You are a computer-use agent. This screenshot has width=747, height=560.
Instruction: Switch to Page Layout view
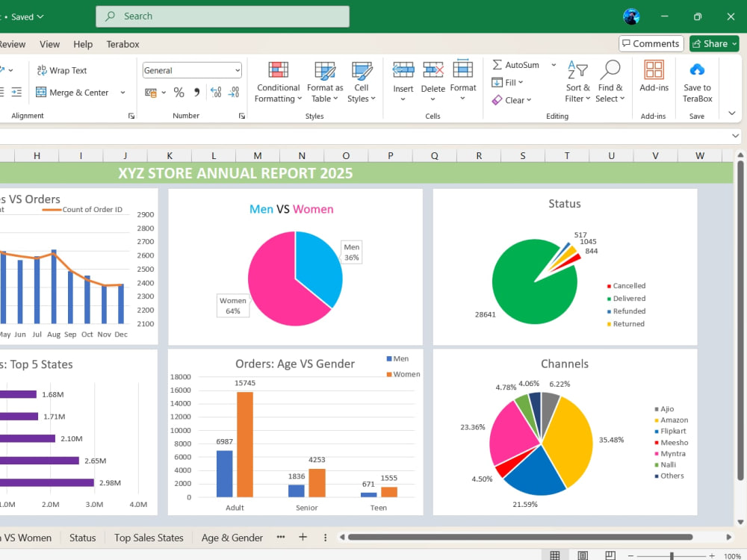point(582,556)
